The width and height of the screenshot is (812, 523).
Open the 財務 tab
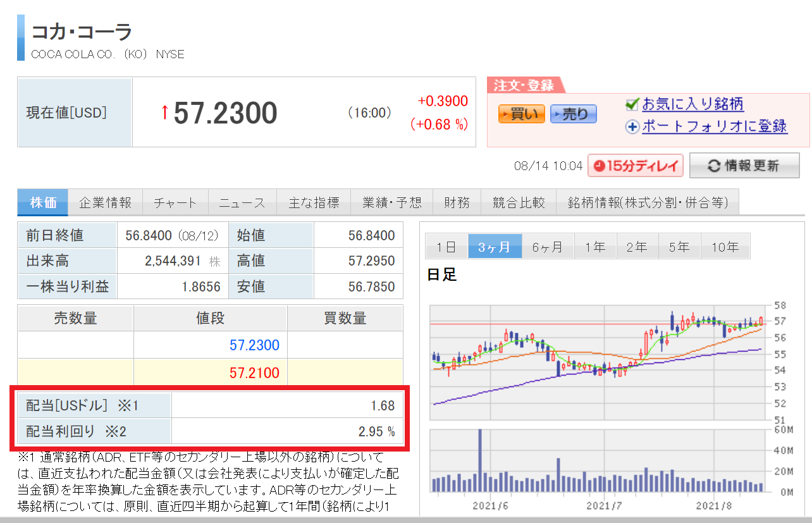457,203
